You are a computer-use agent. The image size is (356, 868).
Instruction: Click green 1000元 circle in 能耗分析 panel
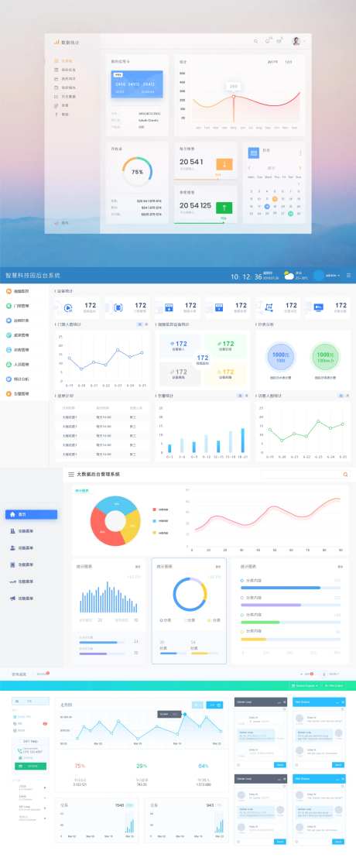(325, 358)
